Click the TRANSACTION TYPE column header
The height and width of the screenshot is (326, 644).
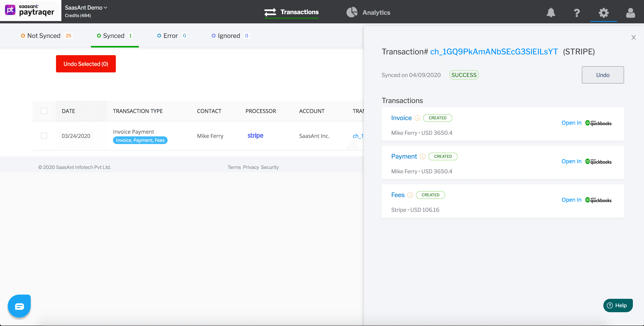point(138,111)
